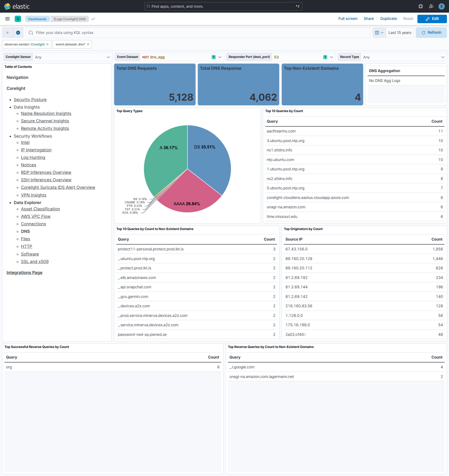Click unagi-na.amazon.com.lagermann.net row
Viewport: 449px width, 476px height.
(336, 377)
